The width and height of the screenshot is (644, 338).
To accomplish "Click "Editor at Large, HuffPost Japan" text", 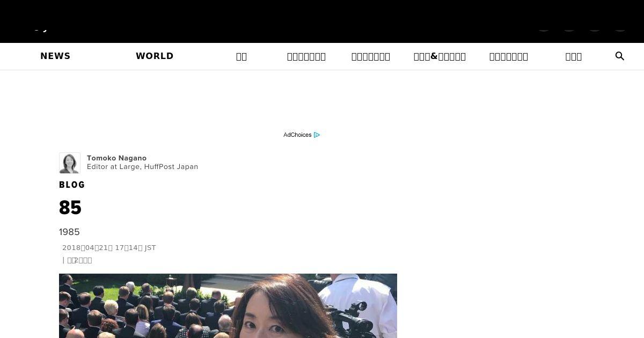I will coord(142,167).
